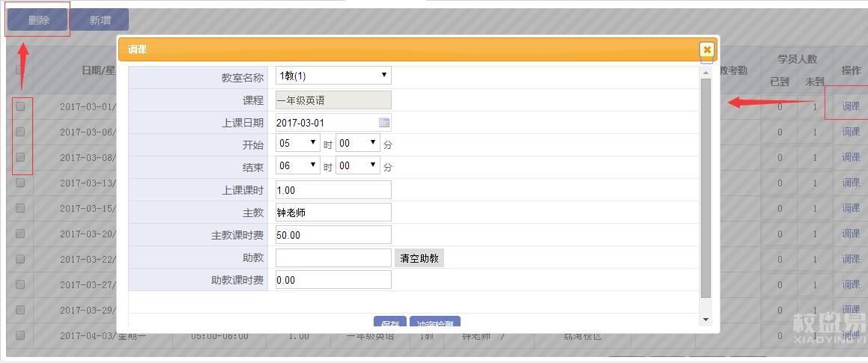Open the 教室名称 dropdown

click(x=333, y=76)
